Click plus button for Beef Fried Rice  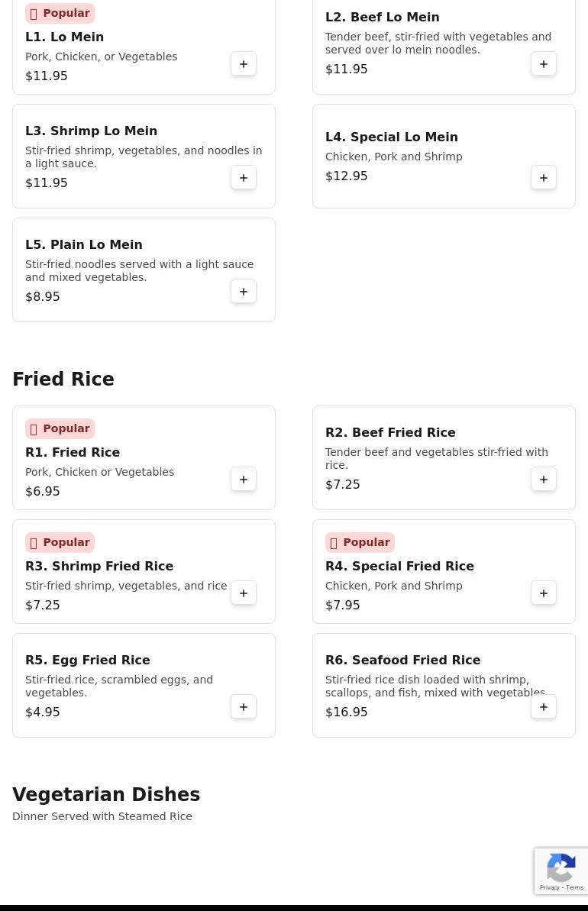point(543,480)
